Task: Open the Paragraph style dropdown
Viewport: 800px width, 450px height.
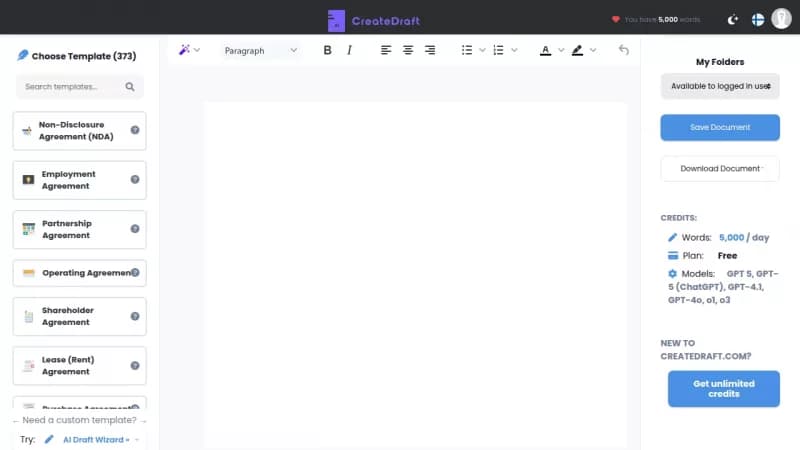Action: 261,51
